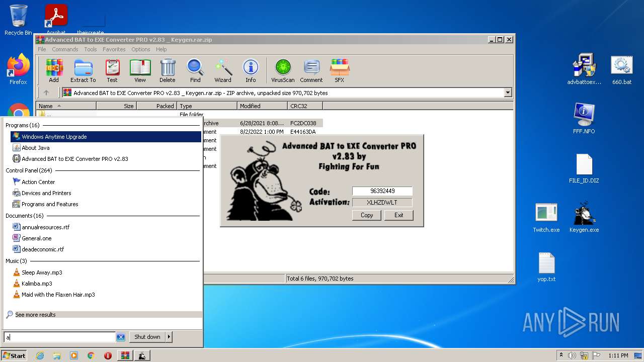Open the Recycle Bin desktop icon
Image resolution: width=644 pixels, height=362 pixels.
click(18, 20)
